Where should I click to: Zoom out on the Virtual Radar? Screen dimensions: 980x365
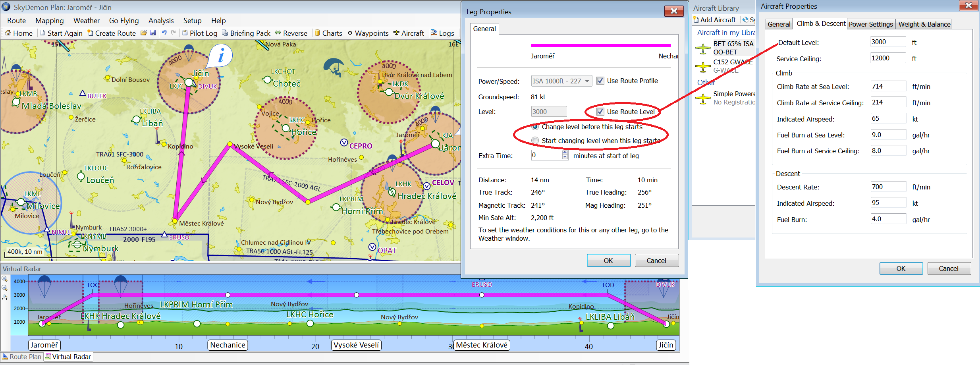click(5, 288)
